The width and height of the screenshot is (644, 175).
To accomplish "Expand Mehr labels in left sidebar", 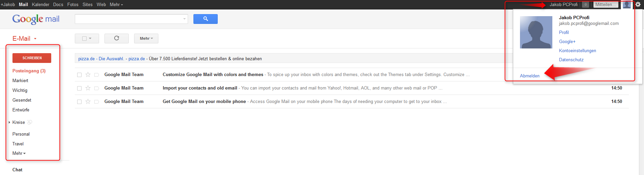I will point(19,153).
